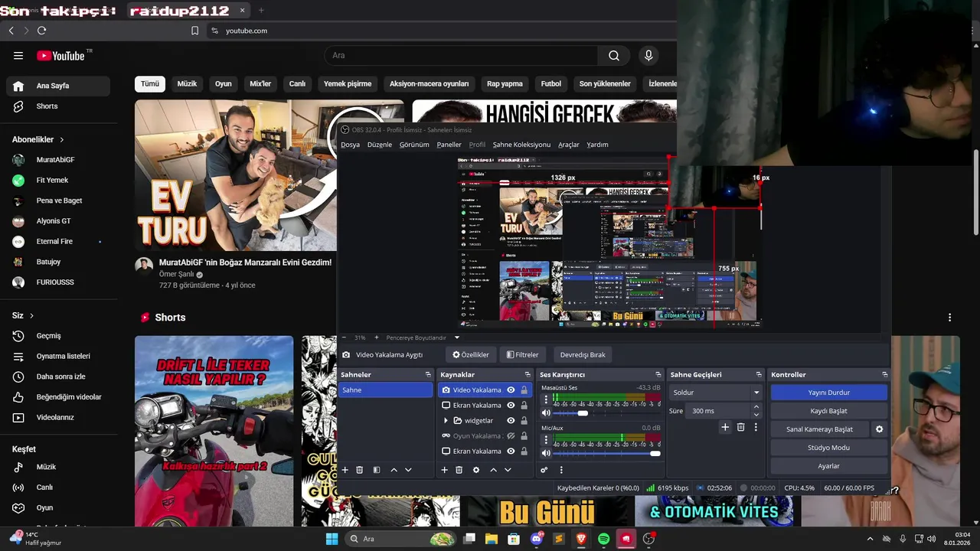Decrease Süre duration with down arrow
The height and width of the screenshot is (551, 980).
click(756, 415)
